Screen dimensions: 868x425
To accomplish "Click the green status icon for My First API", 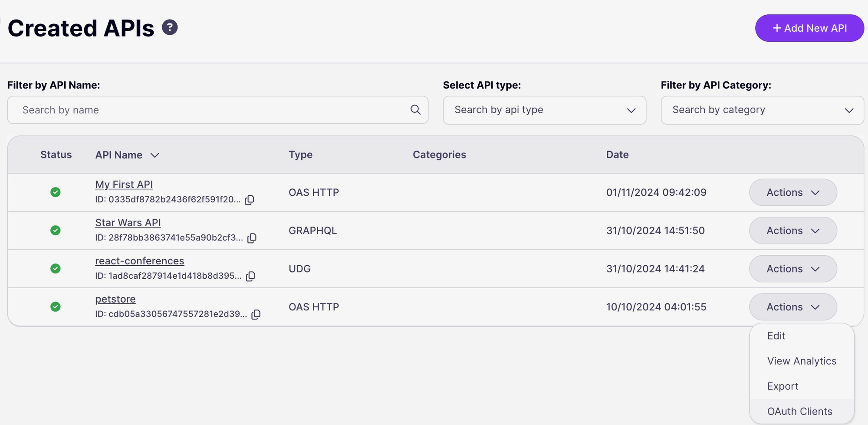I will pos(56,192).
